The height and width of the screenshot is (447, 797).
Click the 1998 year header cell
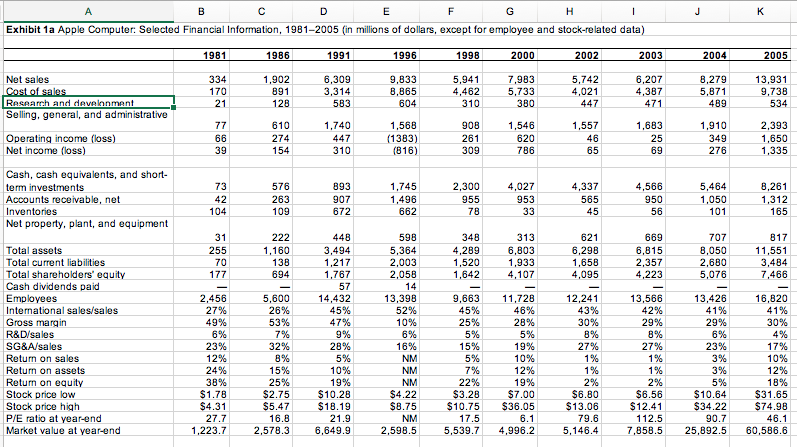(x=450, y=55)
